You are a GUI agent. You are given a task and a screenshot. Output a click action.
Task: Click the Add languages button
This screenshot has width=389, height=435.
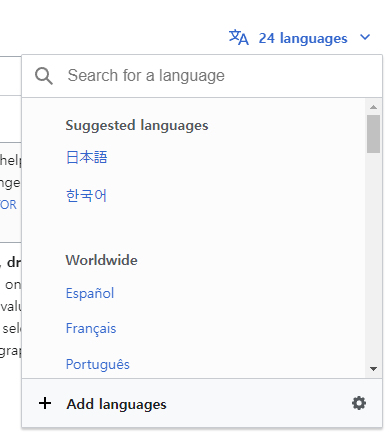click(116, 404)
